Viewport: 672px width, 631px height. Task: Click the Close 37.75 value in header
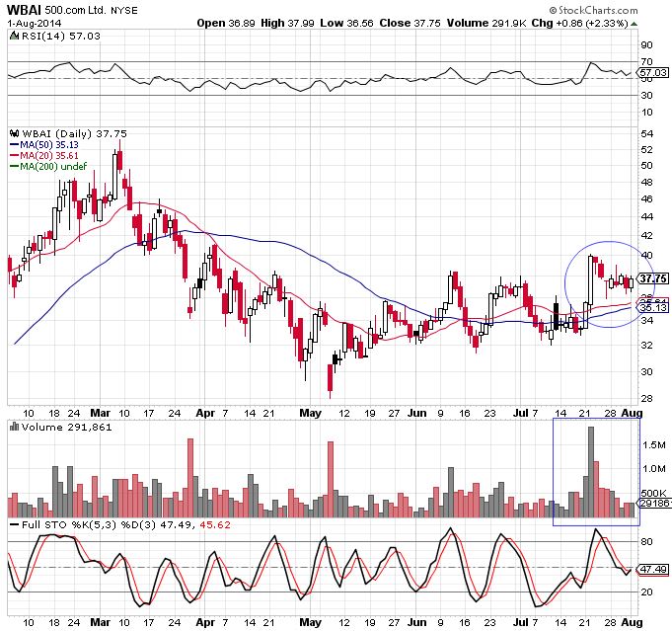coord(410,23)
